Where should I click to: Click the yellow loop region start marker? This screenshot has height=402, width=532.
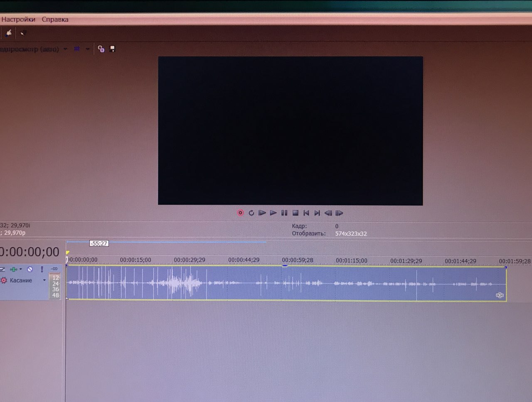coord(67,252)
